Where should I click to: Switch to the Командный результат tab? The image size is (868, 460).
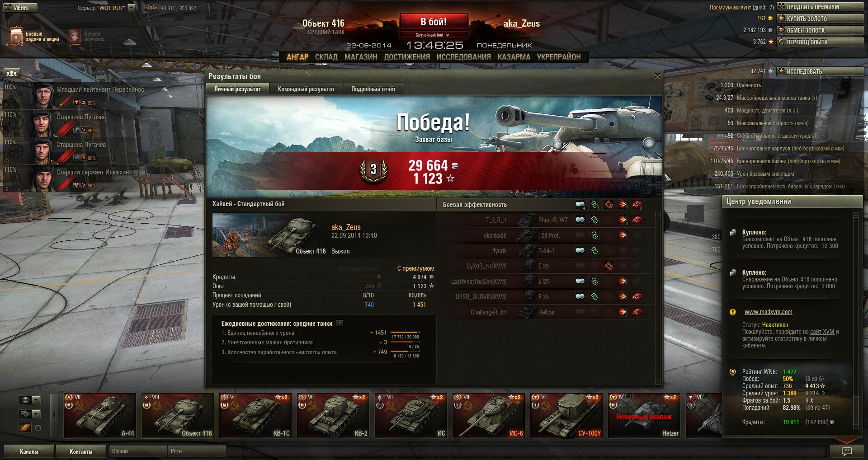pyautogui.click(x=306, y=89)
